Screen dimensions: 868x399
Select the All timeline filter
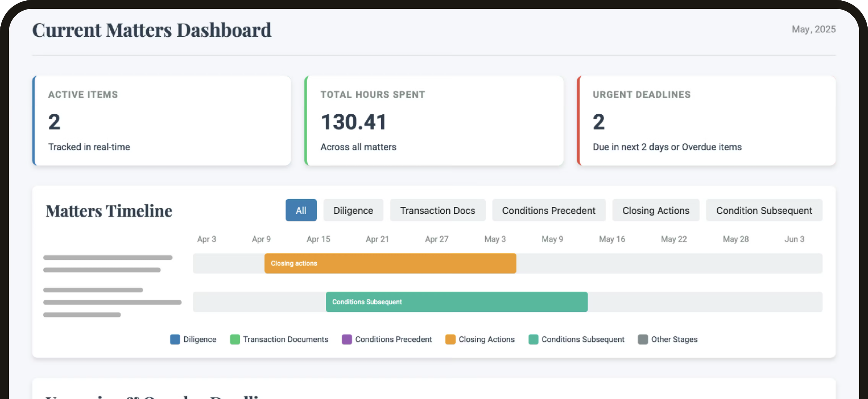pos(301,211)
